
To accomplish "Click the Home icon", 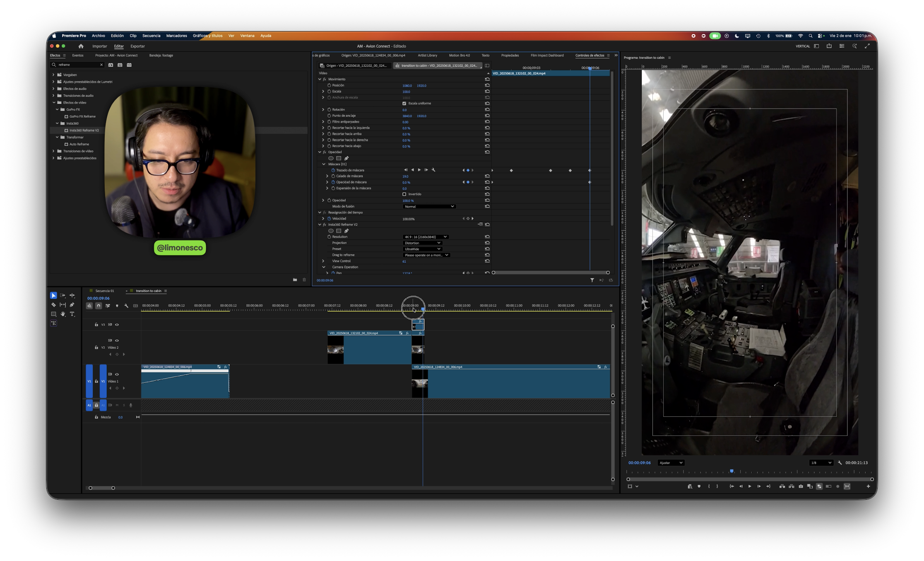I will (x=81, y=46).
